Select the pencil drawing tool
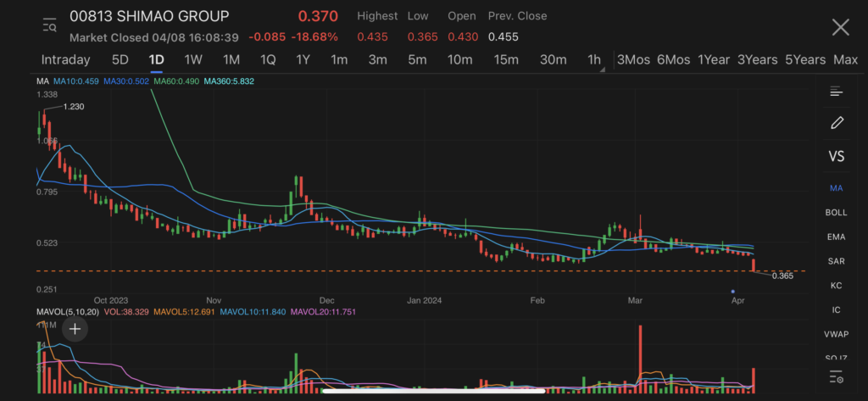 coord(837,122)
